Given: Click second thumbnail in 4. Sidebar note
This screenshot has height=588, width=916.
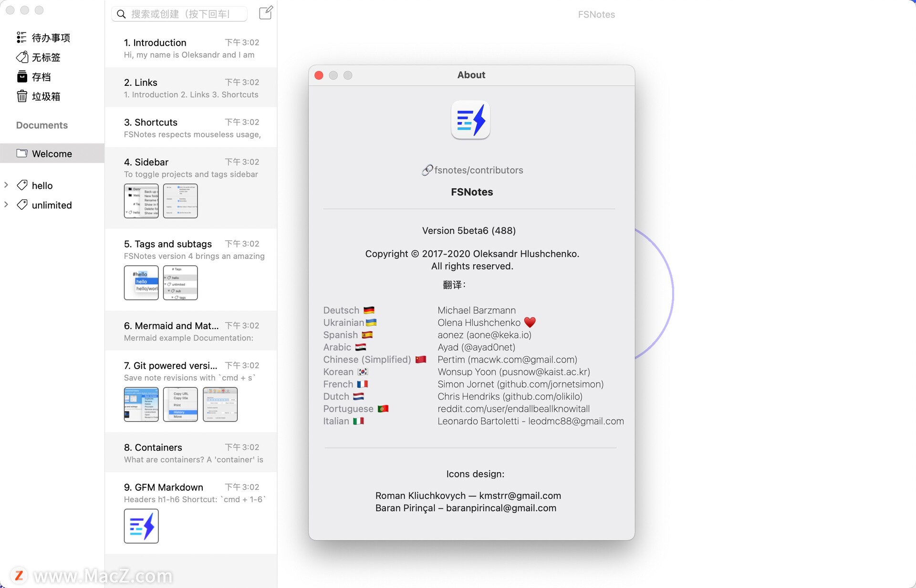Looking at the screenshot, I should [x=180, y=201].
